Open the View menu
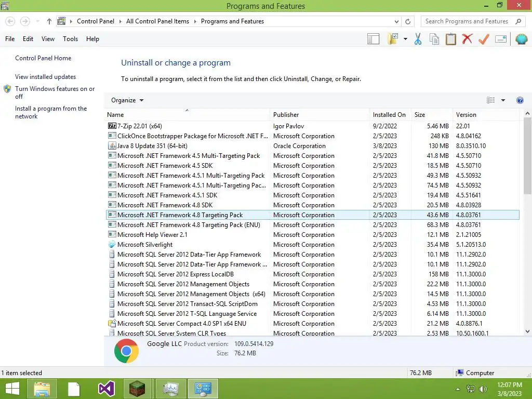 tap(48, 39)
